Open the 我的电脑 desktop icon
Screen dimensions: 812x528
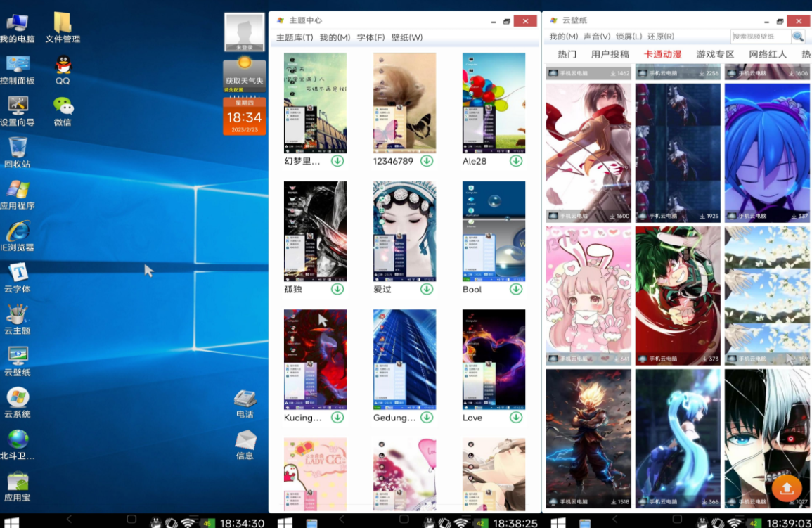click(17, 28)
